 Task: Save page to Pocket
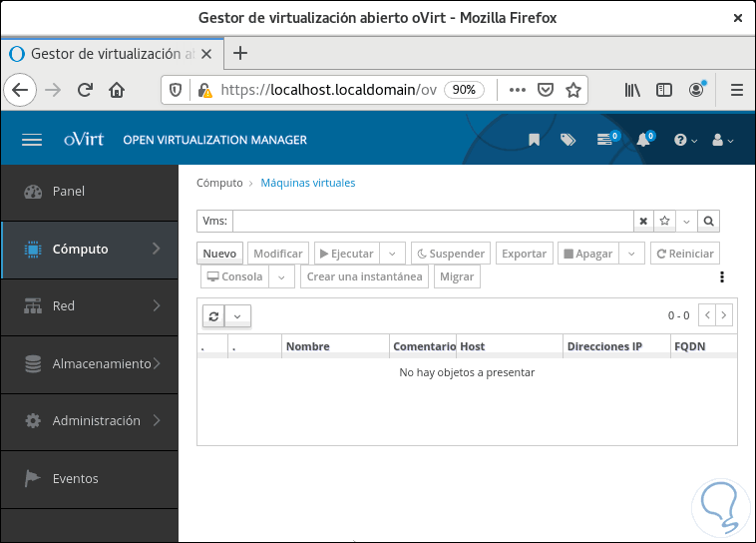[x=546, y=90]
